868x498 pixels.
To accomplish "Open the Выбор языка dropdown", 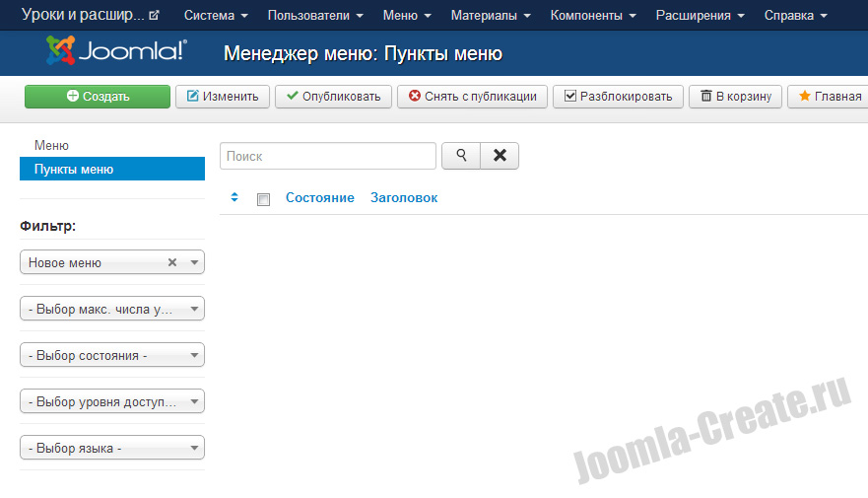I will pyautogui.click(x=111, y=448).
